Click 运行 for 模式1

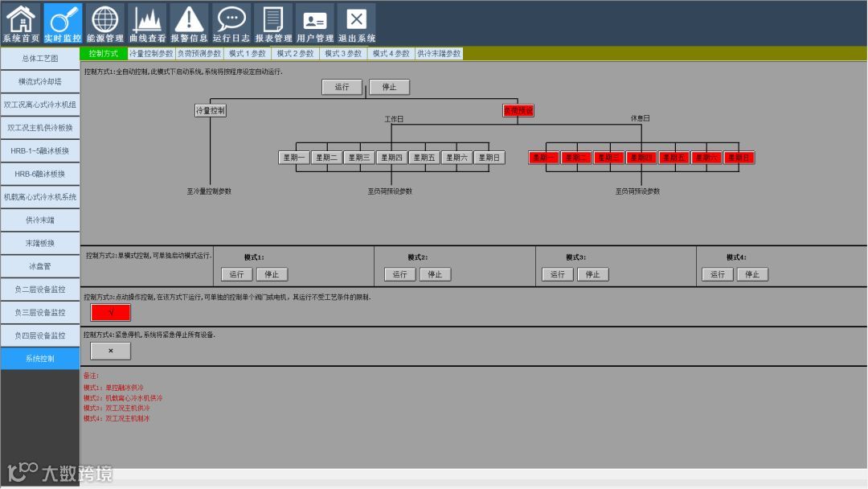(x=237, y=275)
